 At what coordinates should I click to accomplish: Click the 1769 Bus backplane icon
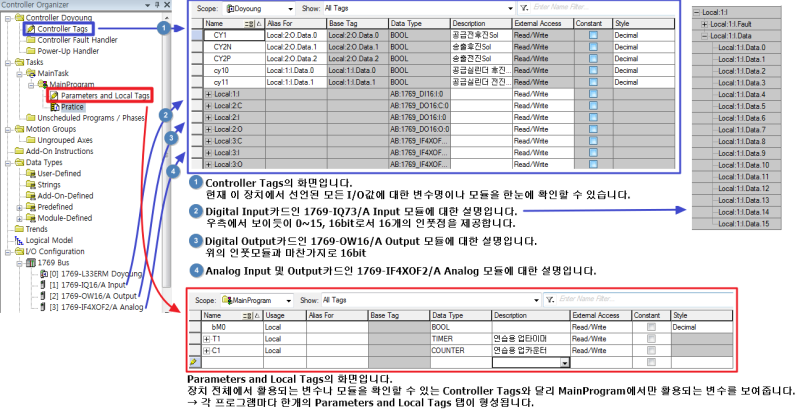31,263
